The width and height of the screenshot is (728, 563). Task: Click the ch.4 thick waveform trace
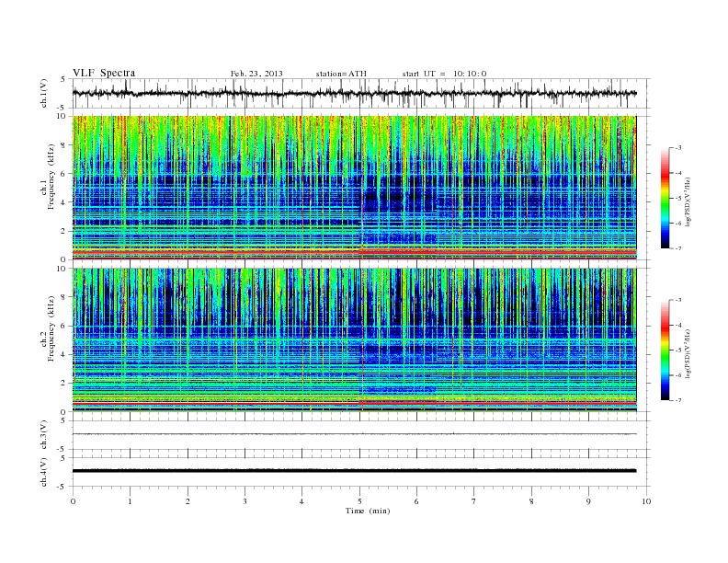click(x=355, y=471)
